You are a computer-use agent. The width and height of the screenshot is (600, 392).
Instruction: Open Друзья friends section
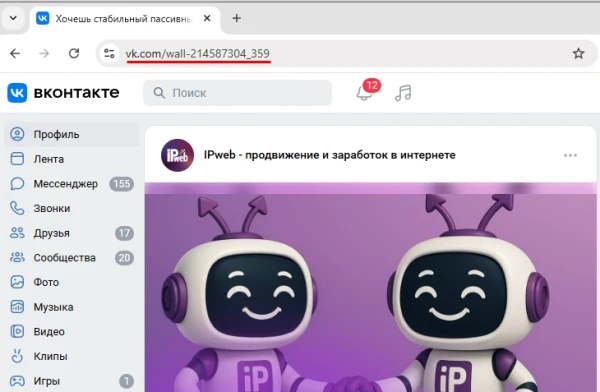[72, 233]
